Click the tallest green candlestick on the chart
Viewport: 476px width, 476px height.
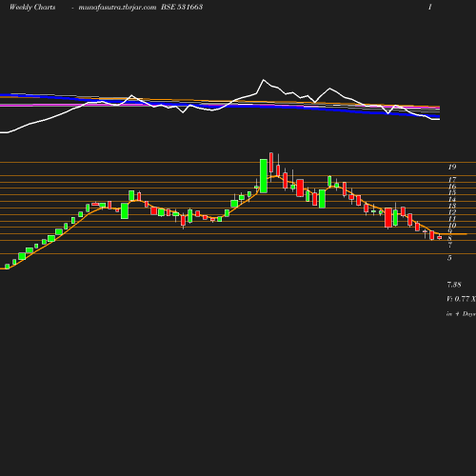tap(264, 176)
